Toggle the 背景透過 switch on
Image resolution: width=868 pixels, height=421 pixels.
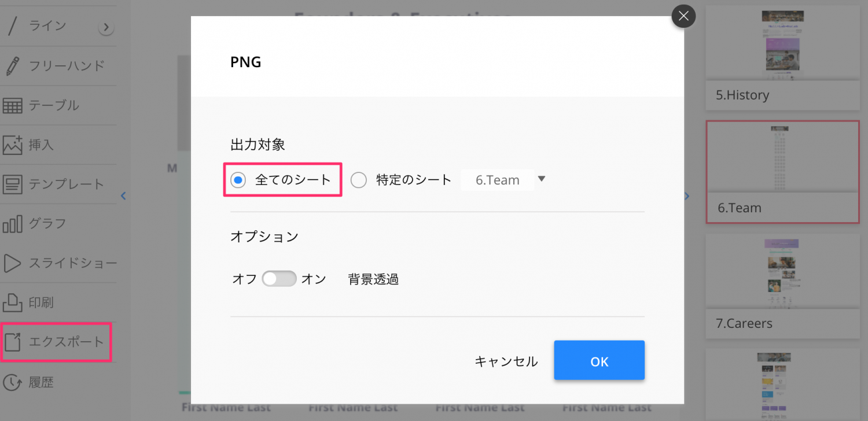[x=279, y=279]
